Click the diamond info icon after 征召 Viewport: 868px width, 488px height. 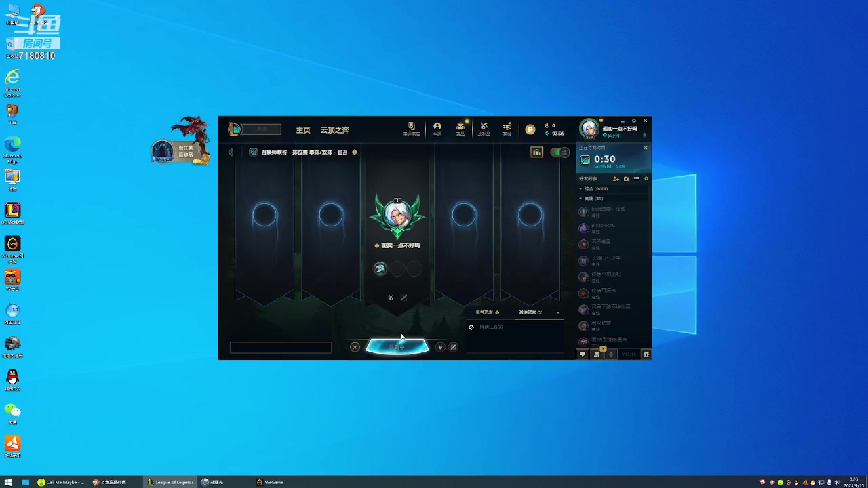(355, 152)
